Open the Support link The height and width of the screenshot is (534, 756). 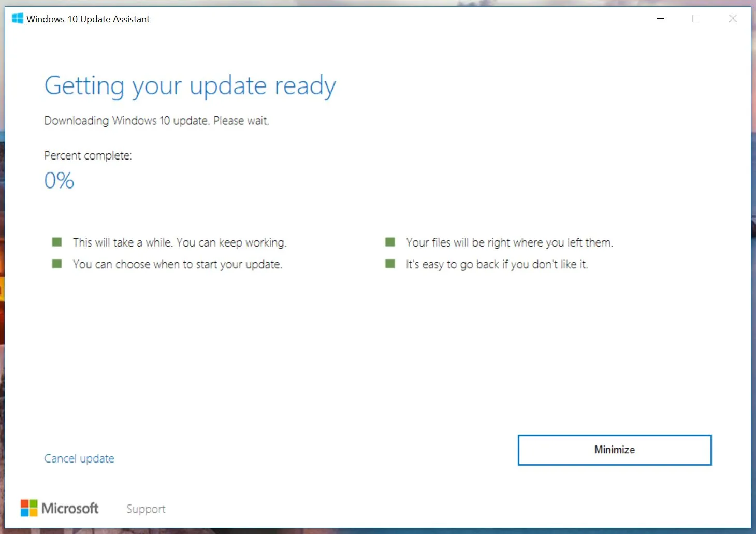coord(146,509)
